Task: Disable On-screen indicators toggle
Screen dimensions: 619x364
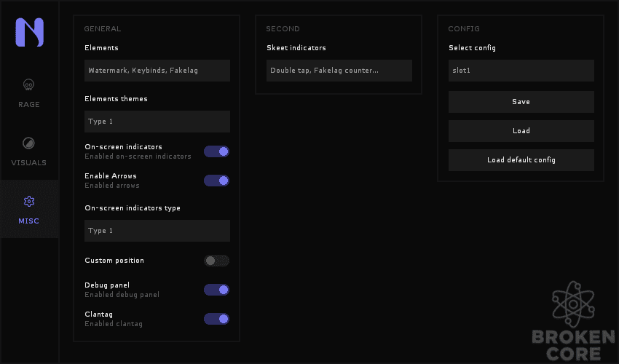Action: point(216,151)
